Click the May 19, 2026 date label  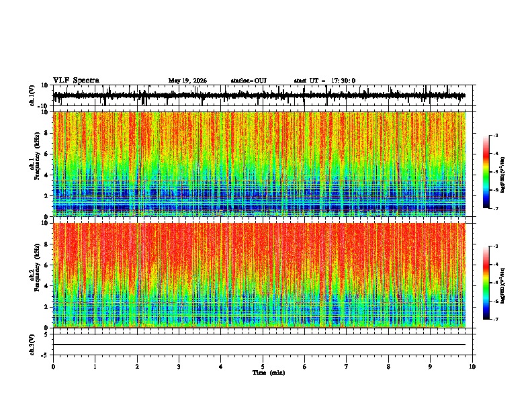click(x=187, y=81)
